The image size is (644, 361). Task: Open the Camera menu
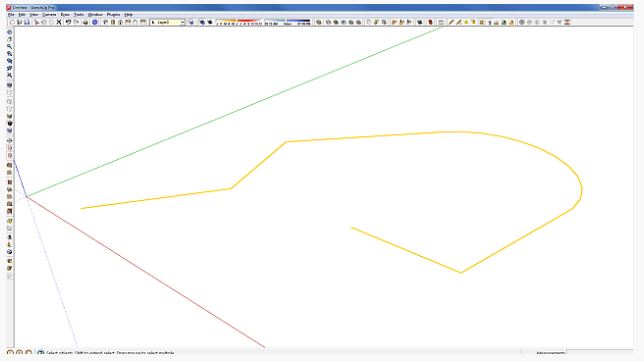49,14
